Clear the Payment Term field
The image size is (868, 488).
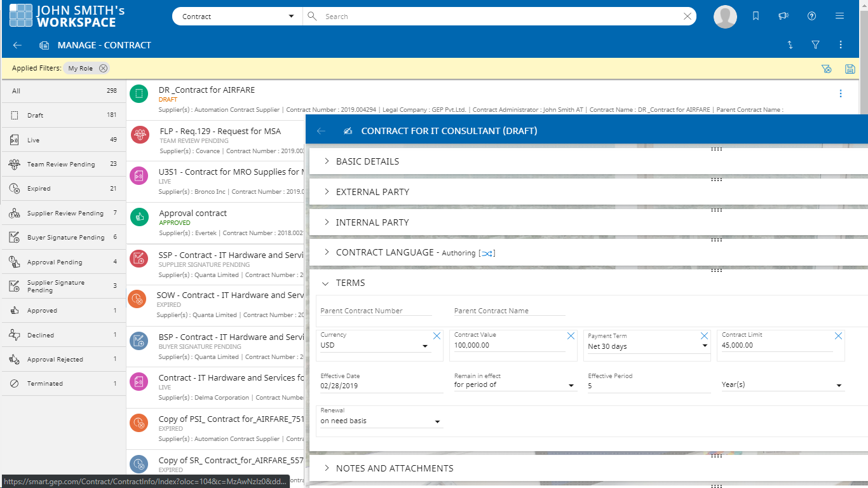click(704, 336)
